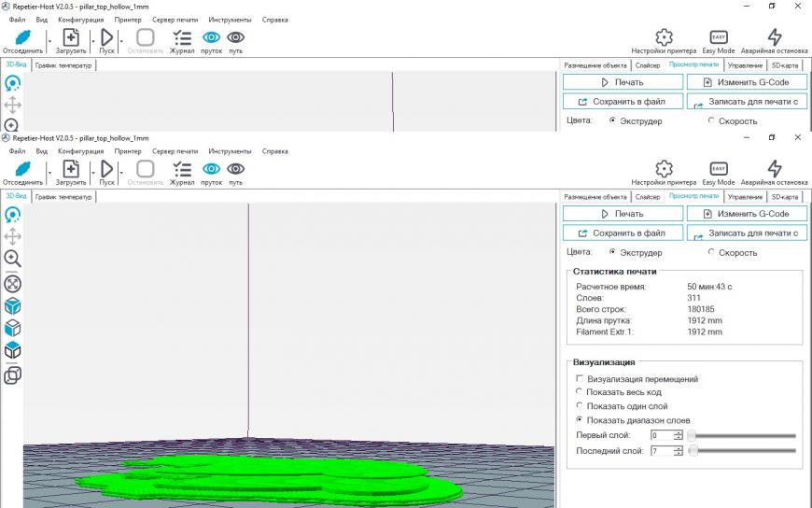This screenshot has height=508, width=812.
Task: Click Пуск play icon in upper window
Action: pos(106,37)
